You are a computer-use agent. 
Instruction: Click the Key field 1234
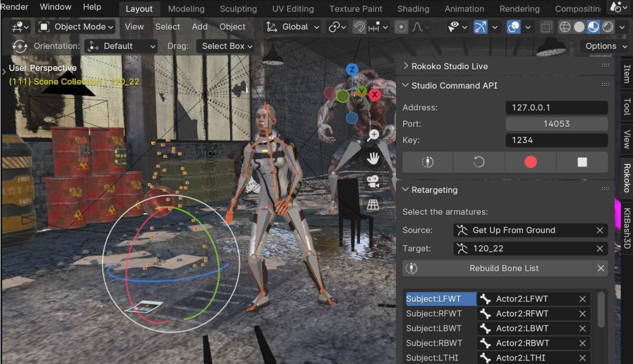[x=557, y=140]
